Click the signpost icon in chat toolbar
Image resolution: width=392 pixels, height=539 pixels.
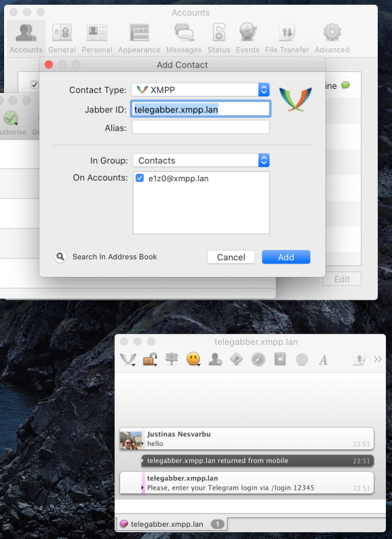point(172,359)
